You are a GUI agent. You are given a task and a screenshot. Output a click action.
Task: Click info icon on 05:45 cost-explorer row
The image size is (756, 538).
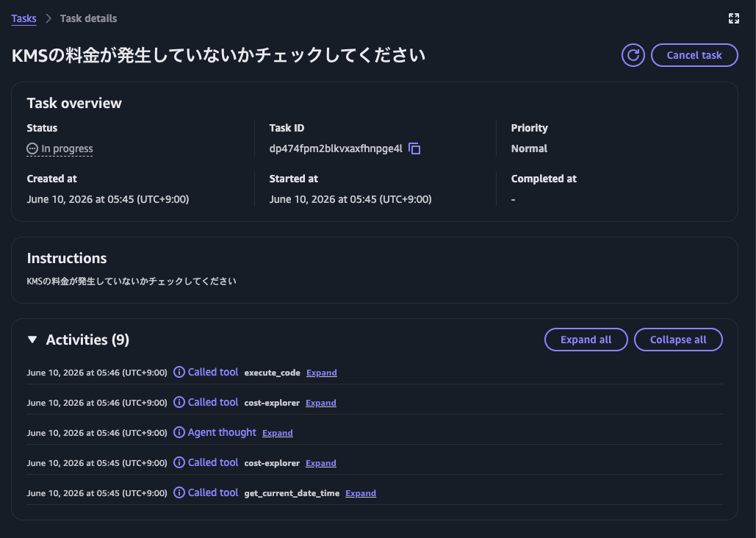pos(179,462)
